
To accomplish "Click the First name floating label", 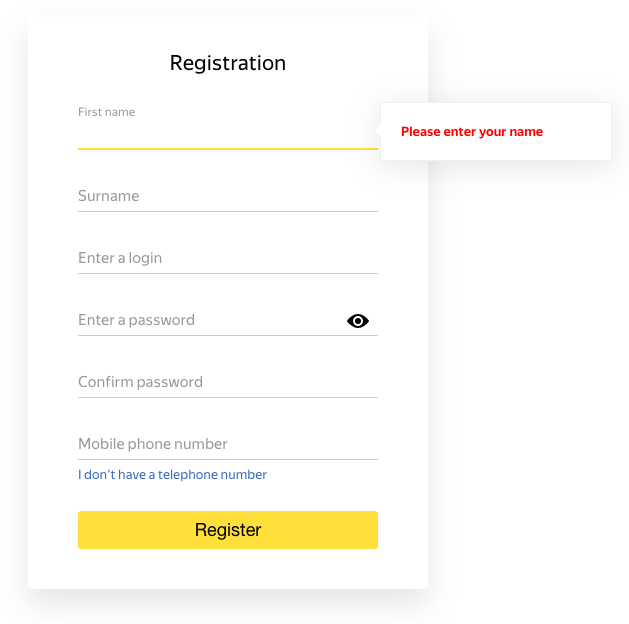I will pos(106,112).
